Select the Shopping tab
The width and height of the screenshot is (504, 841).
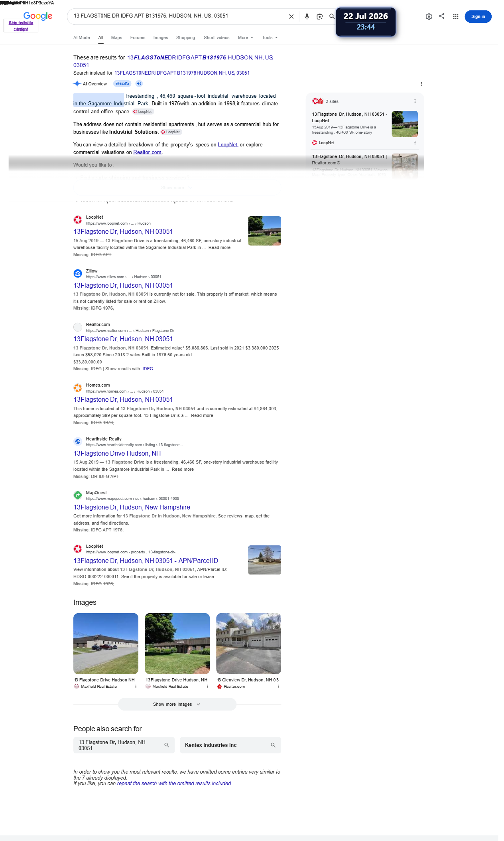click(185, 38)
